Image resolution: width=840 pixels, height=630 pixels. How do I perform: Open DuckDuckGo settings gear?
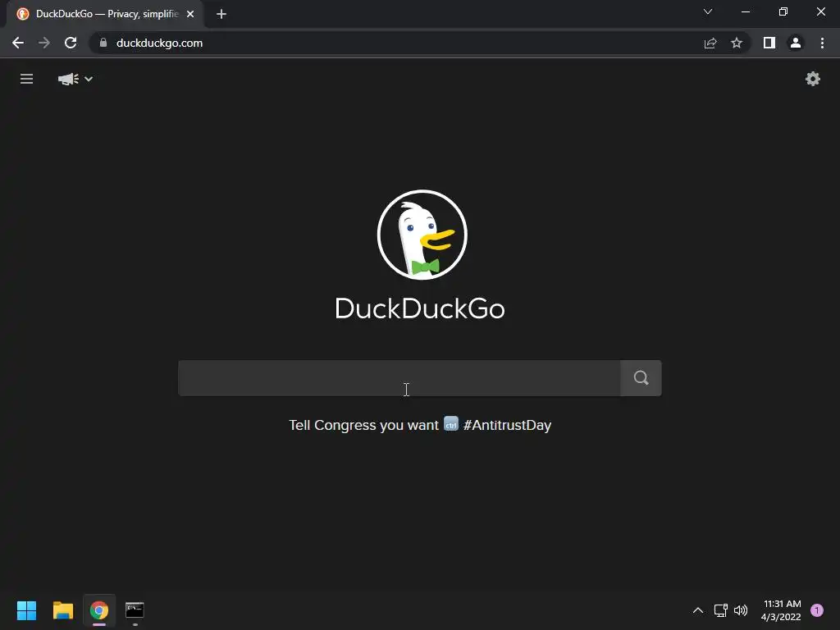pos(813,79)
